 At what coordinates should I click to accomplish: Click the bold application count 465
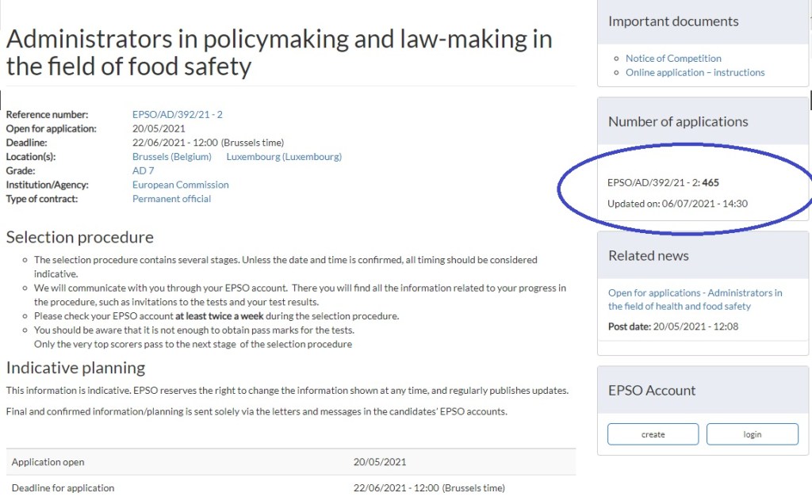tap(710, 183)
